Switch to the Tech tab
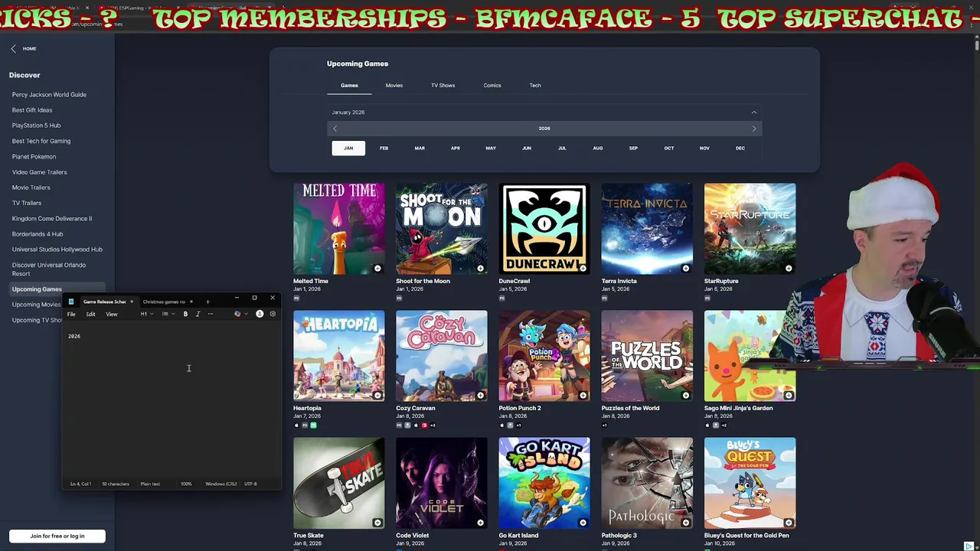The height and width of the screenshot is (551, 980). [535, 85]
